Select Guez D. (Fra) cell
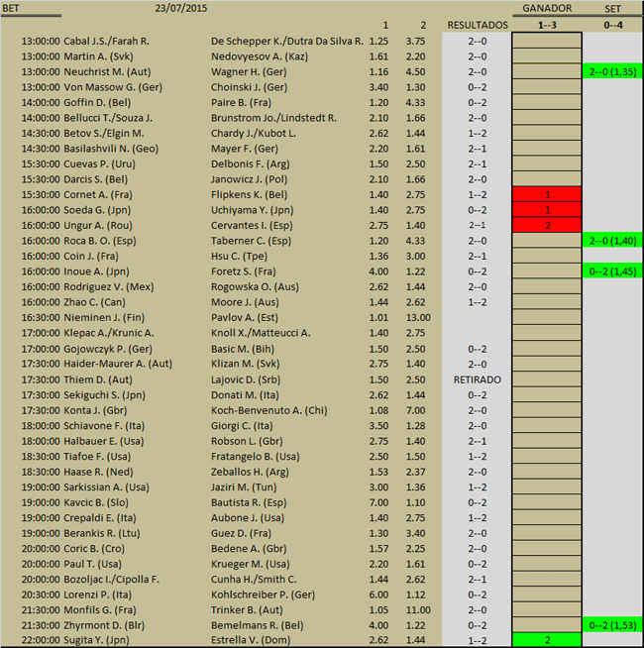Image resolution: width=644 pixels, height=648 pixels. click(241, 533)
